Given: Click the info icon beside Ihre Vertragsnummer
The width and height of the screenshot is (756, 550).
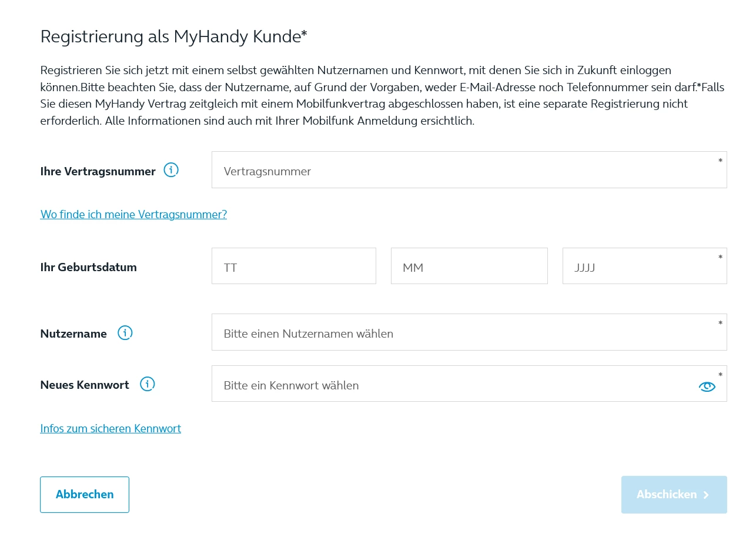Looking at the screenshot, I should [x=171, y=171].
